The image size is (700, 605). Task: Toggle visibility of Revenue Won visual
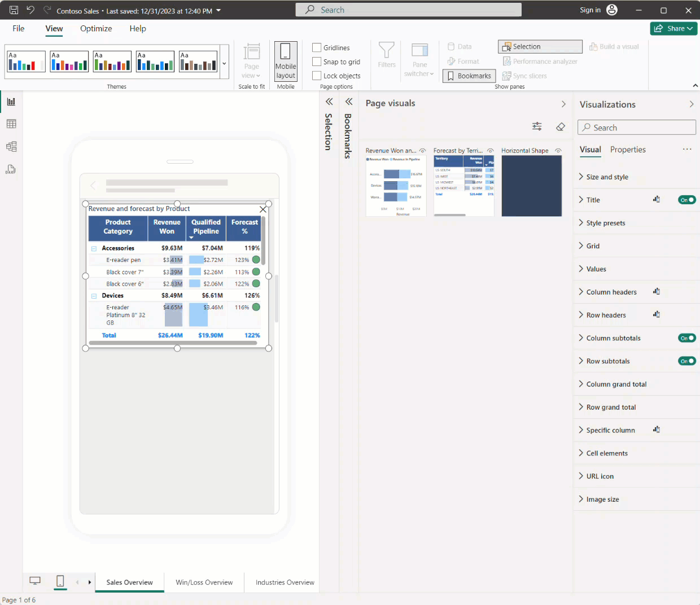tap(422, 151)
